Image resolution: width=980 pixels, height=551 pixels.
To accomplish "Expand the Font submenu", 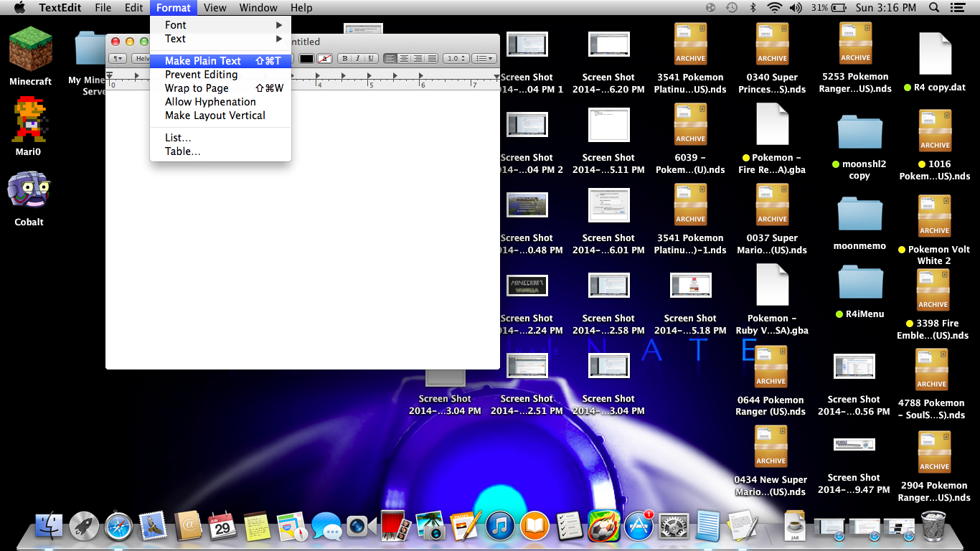I will [x=221, y=25].
